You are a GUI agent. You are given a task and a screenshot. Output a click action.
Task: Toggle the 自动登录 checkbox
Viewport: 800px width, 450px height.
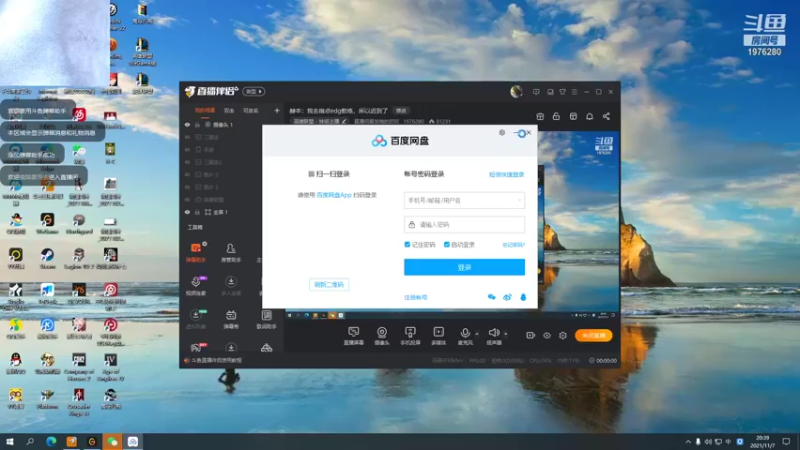tap(446, 245)
